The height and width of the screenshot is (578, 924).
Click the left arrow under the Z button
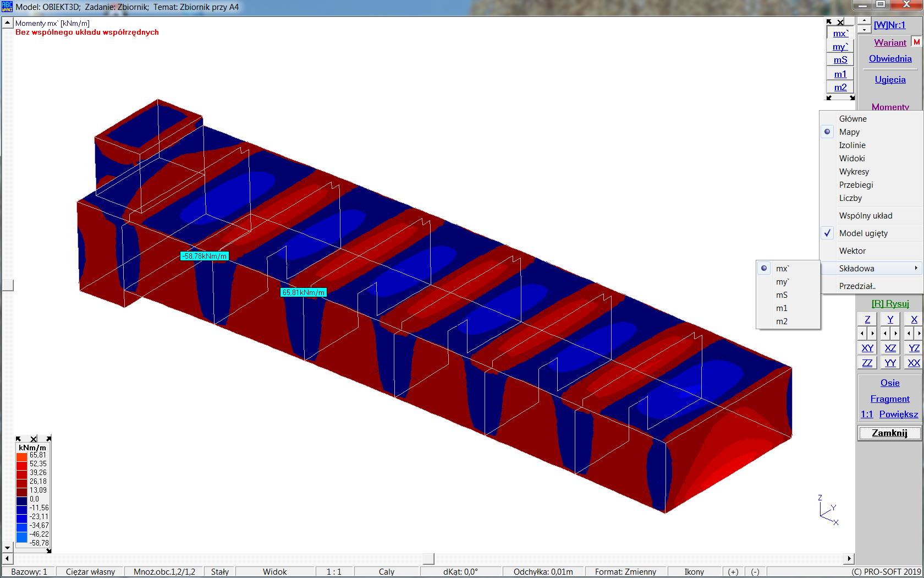pos(862,333)
